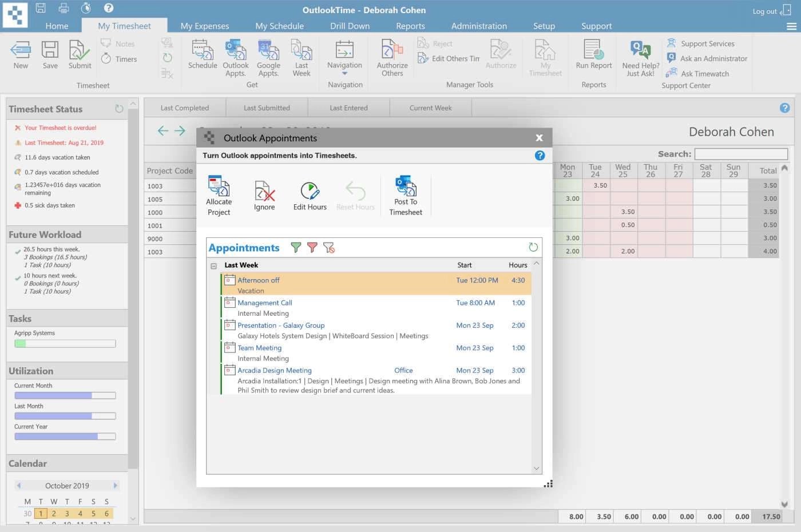
Task: Switch to the My Expenses tab
Action: point(204,26)
